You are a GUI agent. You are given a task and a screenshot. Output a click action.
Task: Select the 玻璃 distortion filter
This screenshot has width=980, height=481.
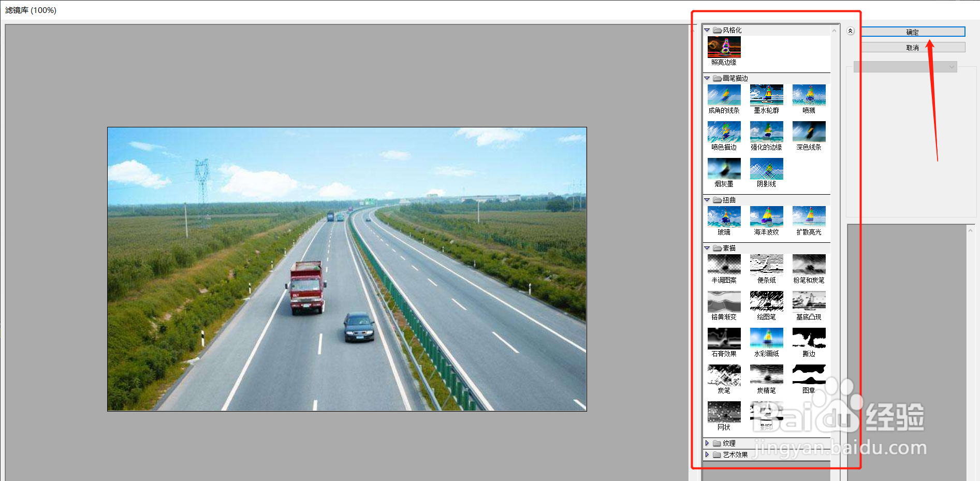click(x=724, y=217)
